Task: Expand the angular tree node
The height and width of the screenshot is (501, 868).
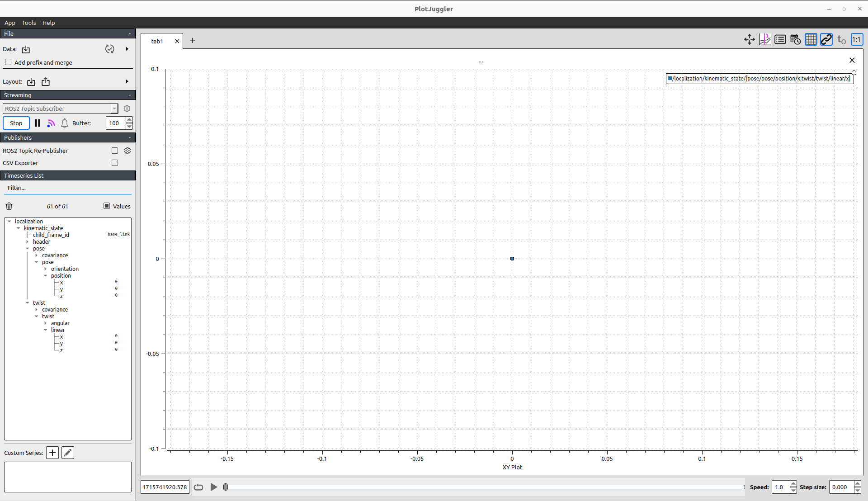Action: coord(46,323)
